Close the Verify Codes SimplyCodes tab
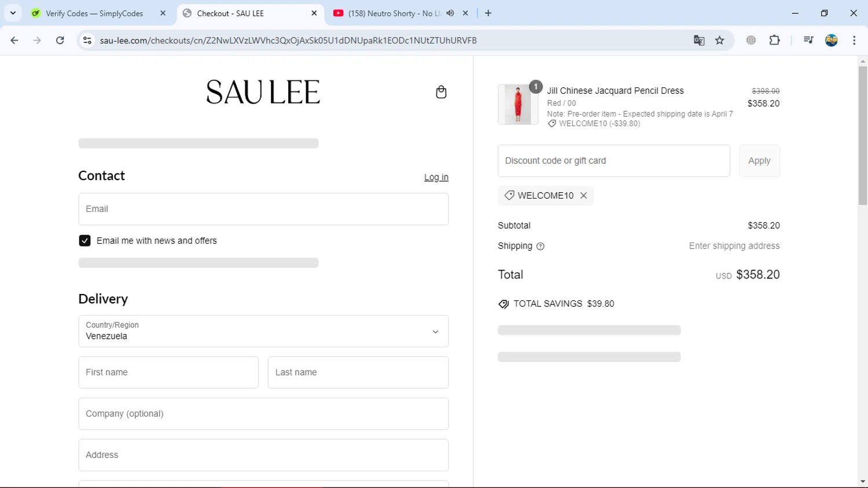Viewport: 868px width, 488px height. tap(163, 13)
